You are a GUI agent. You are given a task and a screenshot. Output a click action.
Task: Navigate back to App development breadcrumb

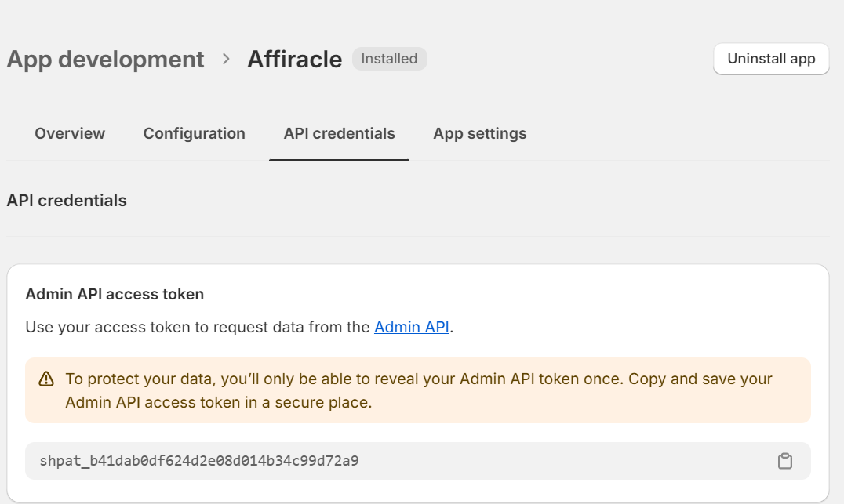point(105,60)
